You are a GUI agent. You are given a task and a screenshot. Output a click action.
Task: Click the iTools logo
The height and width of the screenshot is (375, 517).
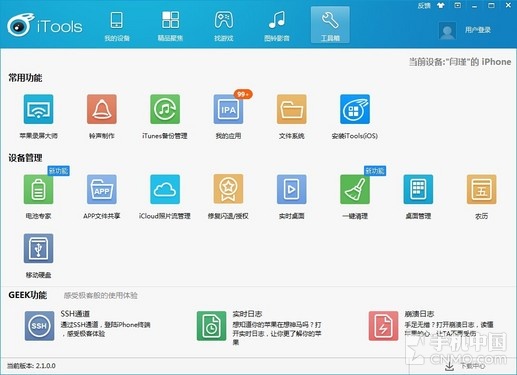pos(45,25)
